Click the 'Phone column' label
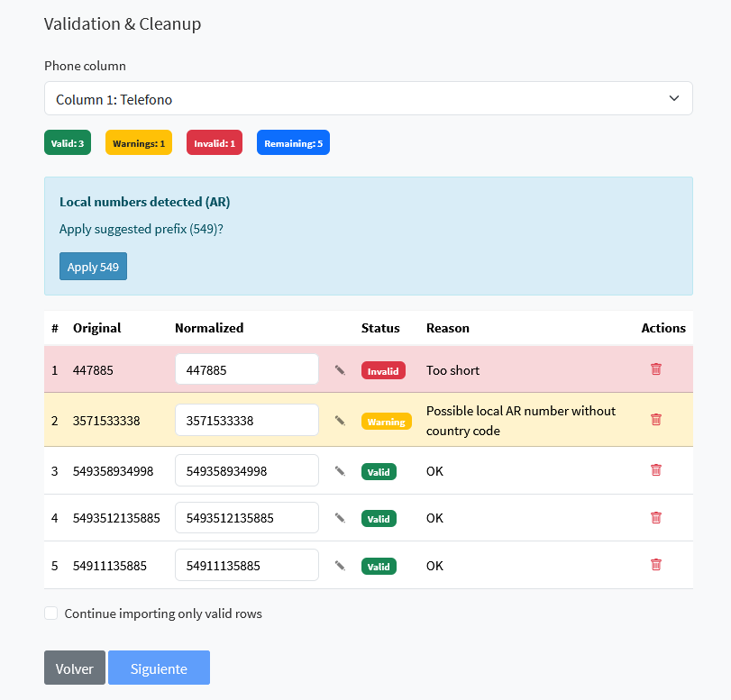This screenshot has width=731, height=700. [x=85, y=66]
